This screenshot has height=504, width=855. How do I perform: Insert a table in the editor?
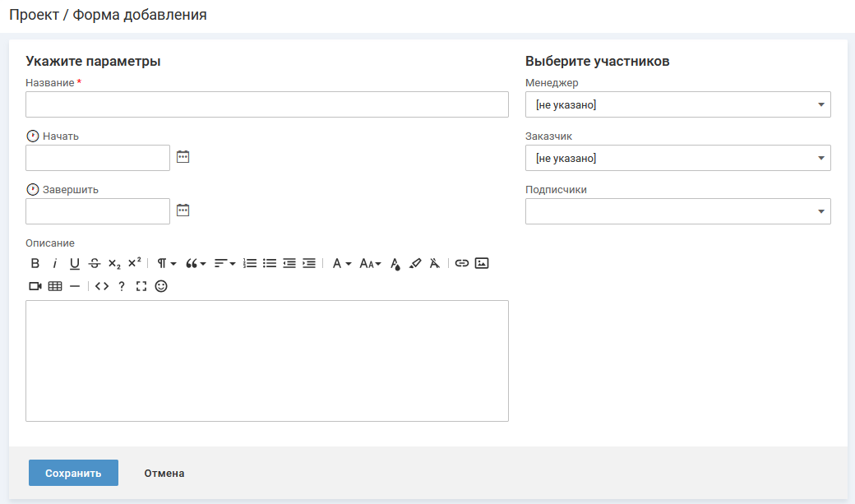pos(55,286)
